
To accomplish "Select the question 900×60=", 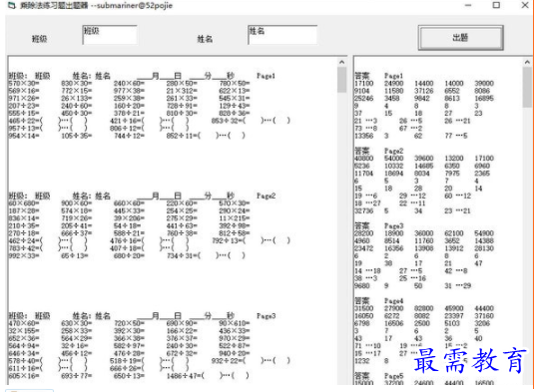I will [77, 203].
